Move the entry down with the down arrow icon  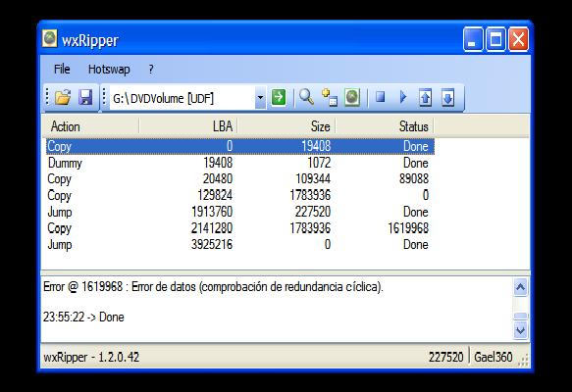[447, 97]
